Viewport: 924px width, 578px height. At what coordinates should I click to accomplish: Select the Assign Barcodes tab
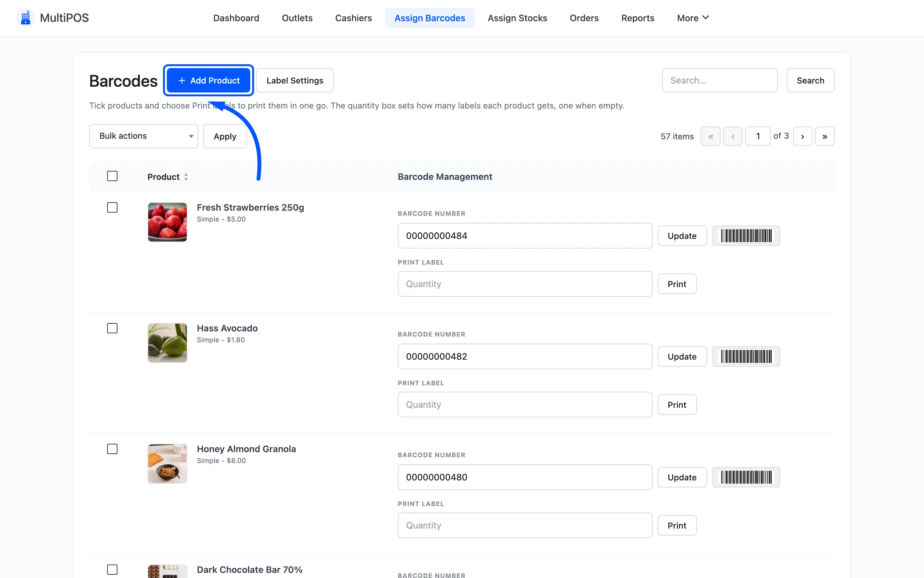pyautogui.click(x=430, y=18)
